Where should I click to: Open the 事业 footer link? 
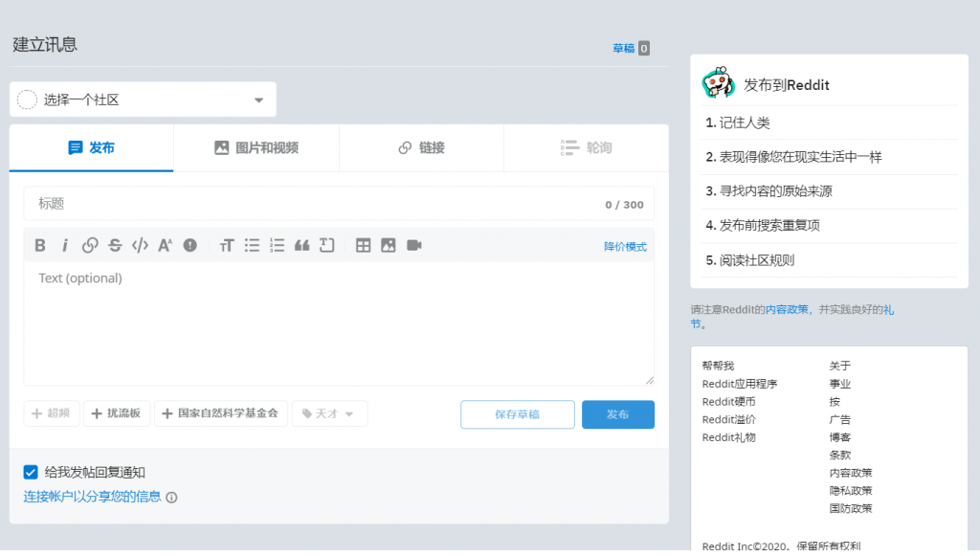point(840,384)
